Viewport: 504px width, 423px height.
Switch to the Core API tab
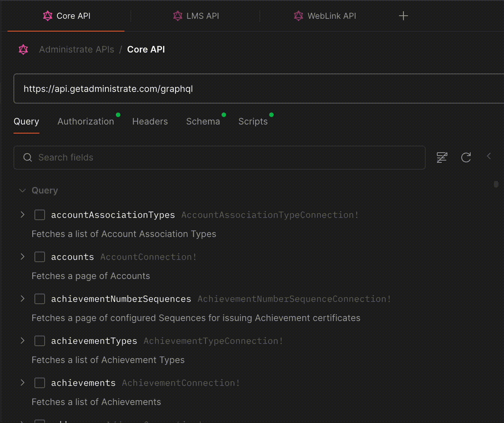[66, 16]
